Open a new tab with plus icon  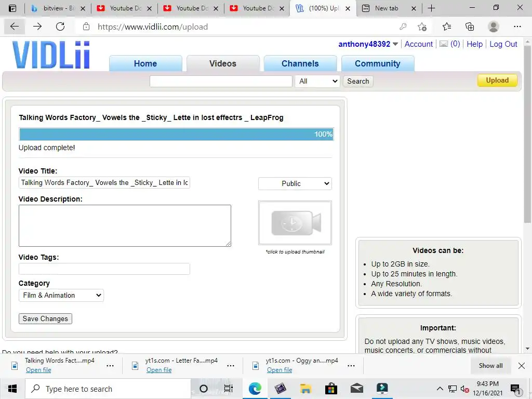coord(431,8)
